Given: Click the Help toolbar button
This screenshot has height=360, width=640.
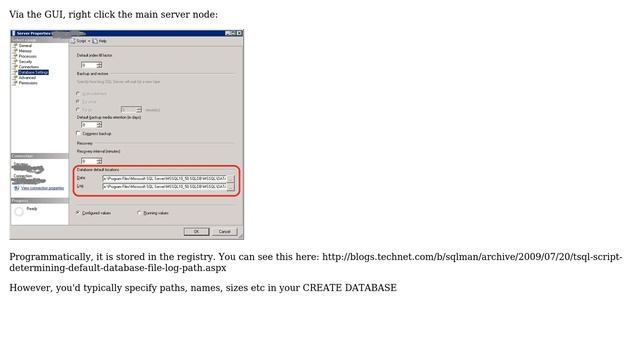Looking at the screenshot, I should [100, 41].
